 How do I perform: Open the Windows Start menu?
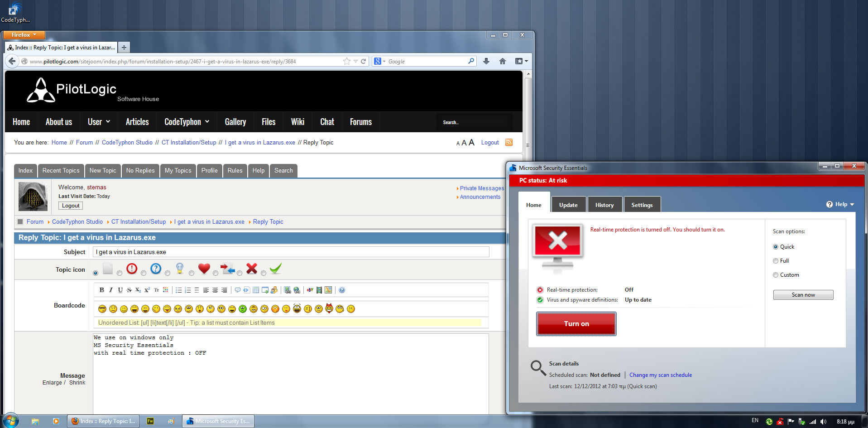click(10, 421)
